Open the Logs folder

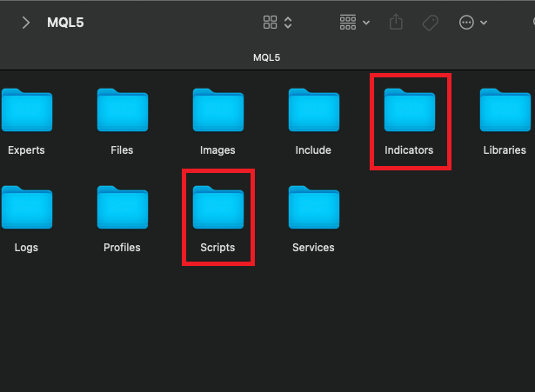click(26, 208)
